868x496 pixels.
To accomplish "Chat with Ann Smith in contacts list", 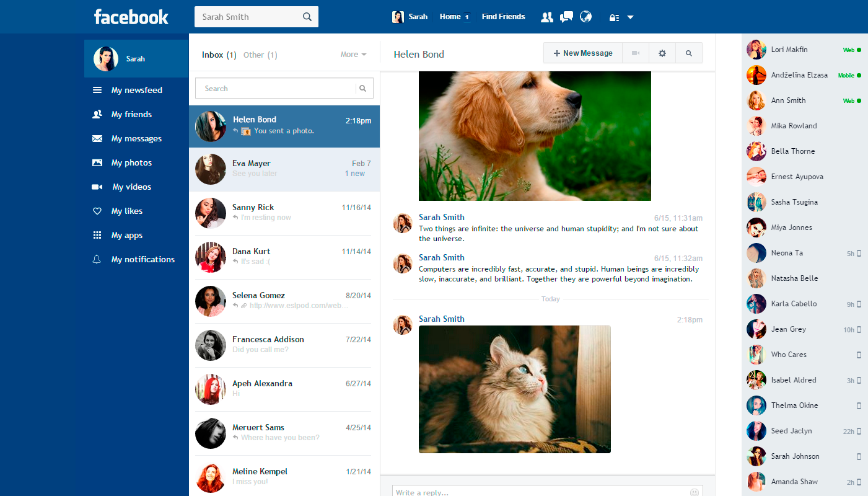I will coord(804,100).
